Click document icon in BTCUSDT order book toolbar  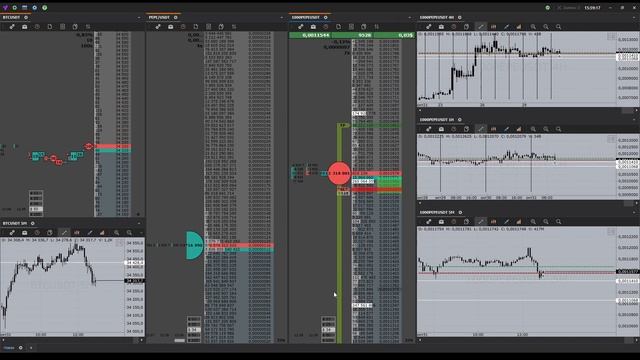click(x=50, y=27)
